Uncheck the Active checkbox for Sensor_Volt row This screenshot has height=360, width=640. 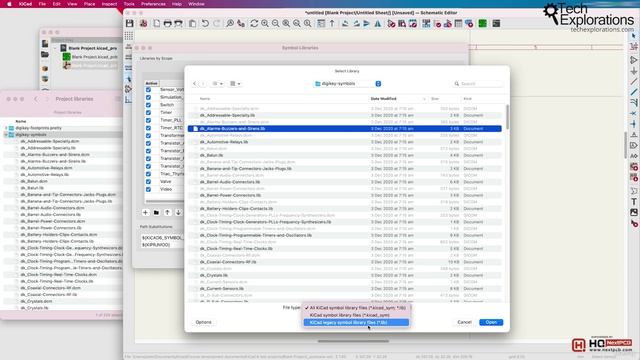click(x=148, y=89)
